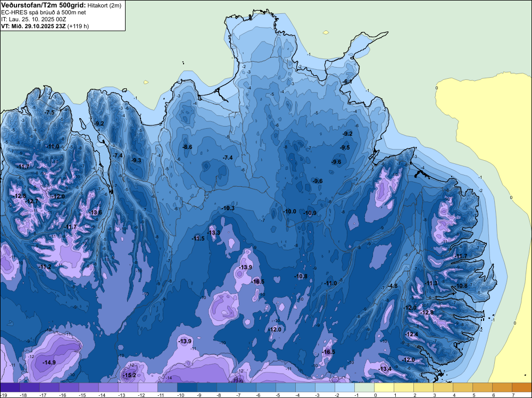Select the -12.4 temperature label

412,334
